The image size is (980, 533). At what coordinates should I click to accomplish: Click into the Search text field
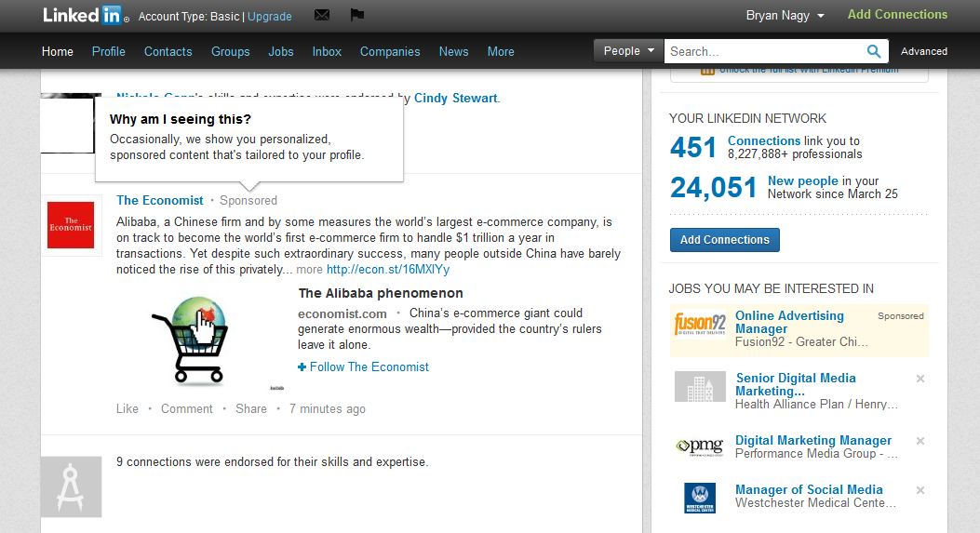[763, 51]
